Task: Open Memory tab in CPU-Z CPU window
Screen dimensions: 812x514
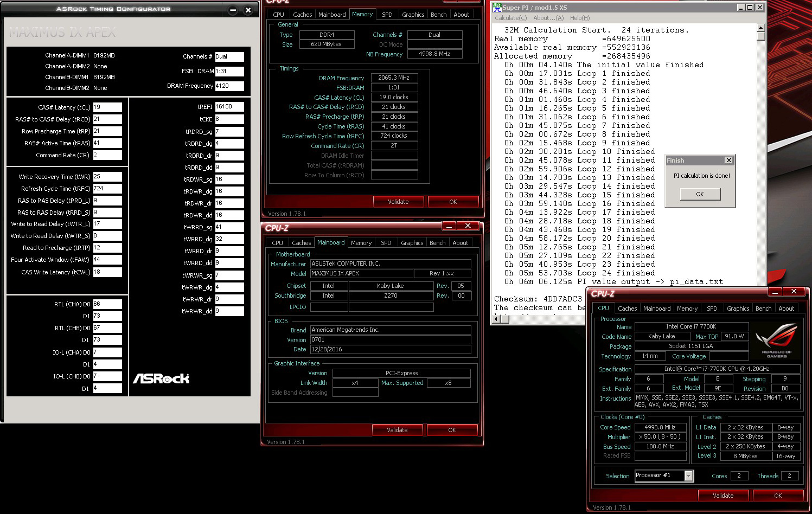Action: click(687, 309)
